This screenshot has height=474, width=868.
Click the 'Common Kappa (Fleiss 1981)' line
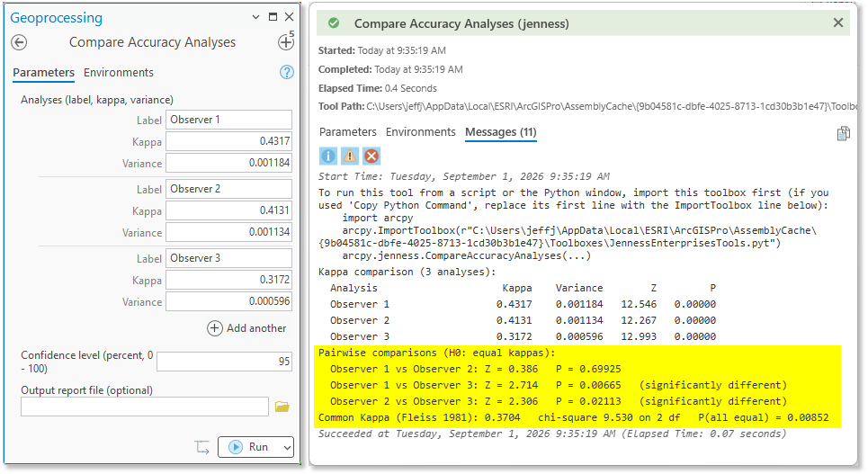coord(574,417)
